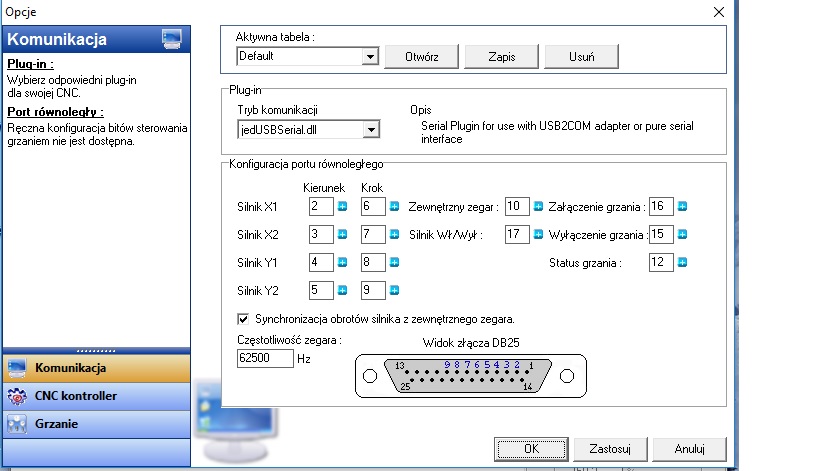The width and height of the screenshot is (819, 471).
Task: Click plus icon beside Zewnętrzny zegar field
Action: (x=538, y=207)
